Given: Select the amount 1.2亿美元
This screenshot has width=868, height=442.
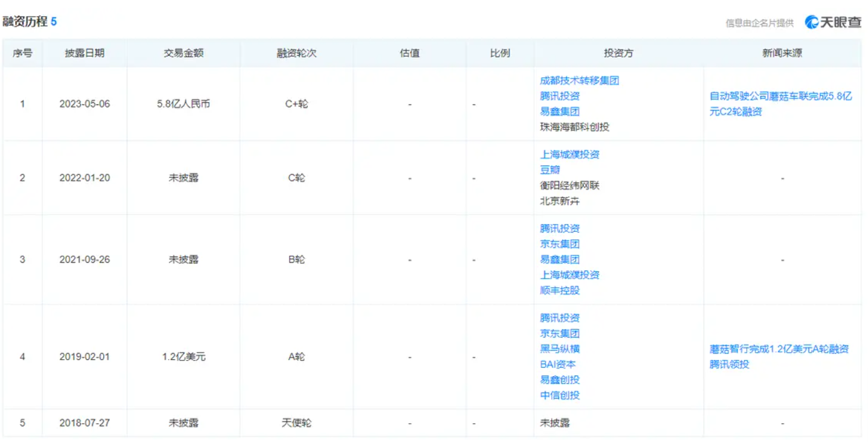Looking at the screenshot, I should coord(184,357).
